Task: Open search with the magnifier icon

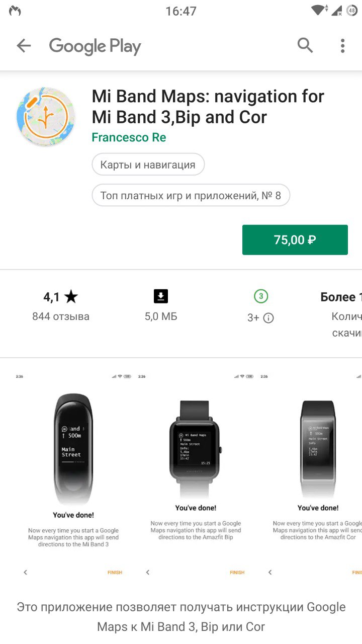Action: pyautogui.click(x=305, y=45)
